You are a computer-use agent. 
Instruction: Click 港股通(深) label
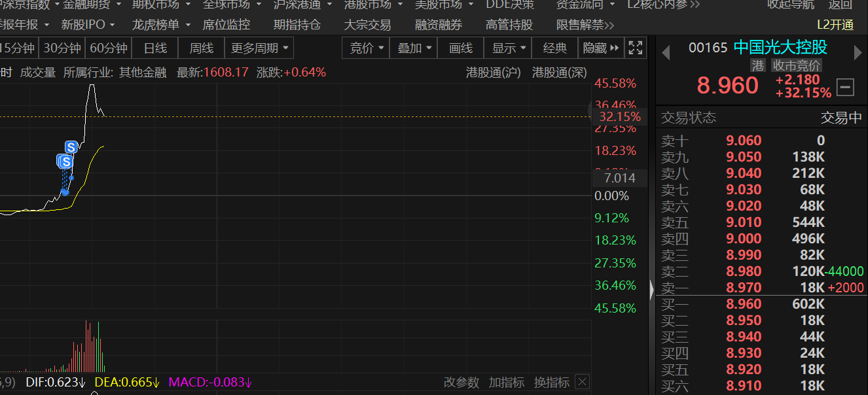click(x=560, y=72)
